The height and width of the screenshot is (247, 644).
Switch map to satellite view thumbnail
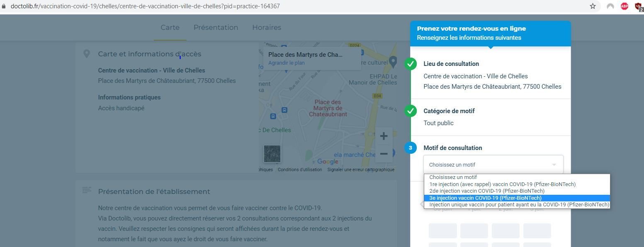pos(272,154)
